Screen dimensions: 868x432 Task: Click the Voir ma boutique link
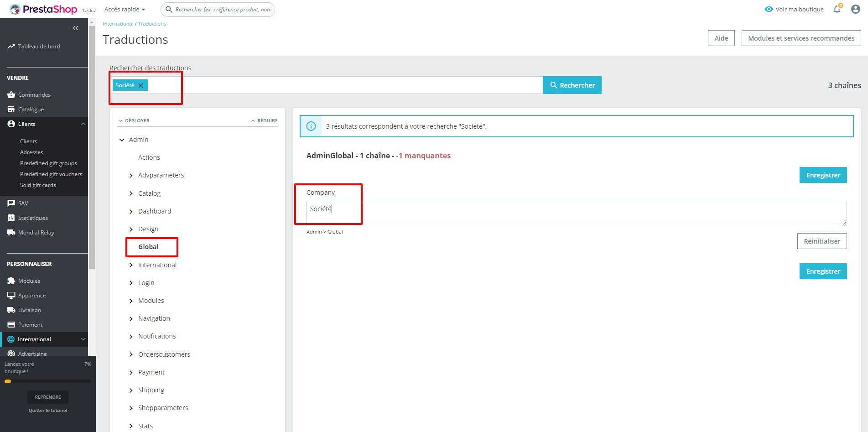click(799, 9)
